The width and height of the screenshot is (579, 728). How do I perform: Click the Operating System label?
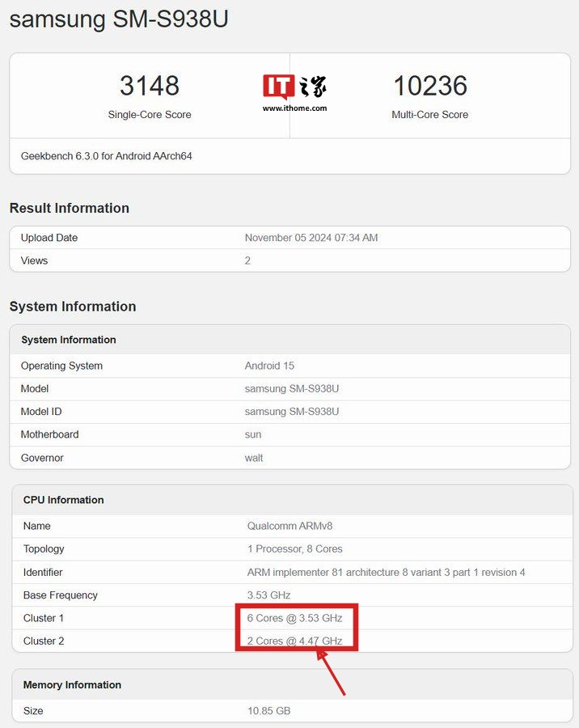[x=61, y=366]
